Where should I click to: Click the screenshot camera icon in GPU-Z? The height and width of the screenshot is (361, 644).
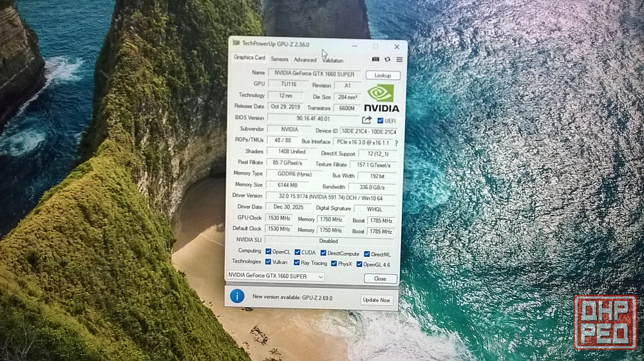tap(376, 59)
